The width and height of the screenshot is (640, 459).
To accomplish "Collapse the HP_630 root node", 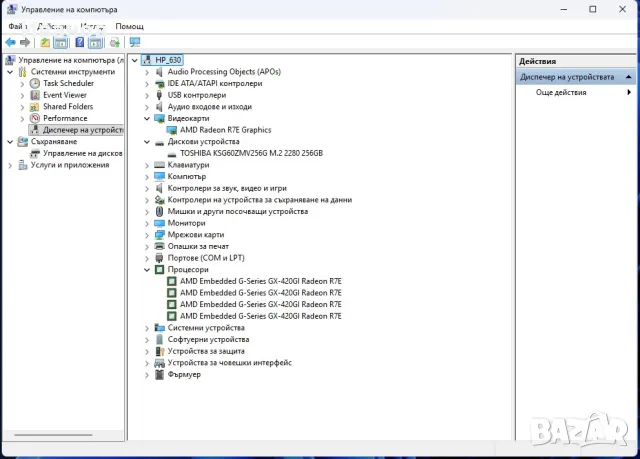I will click(x=135, y=60).
